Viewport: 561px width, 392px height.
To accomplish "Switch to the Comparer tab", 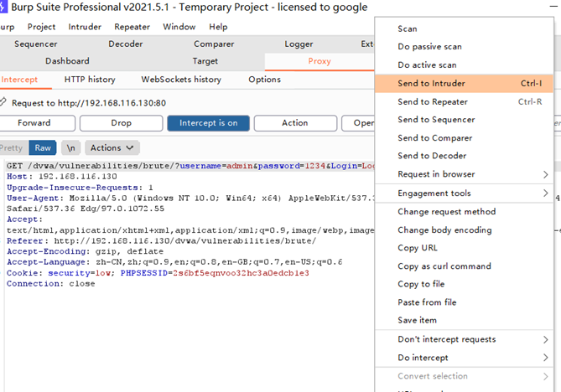I will click(214, 44).
